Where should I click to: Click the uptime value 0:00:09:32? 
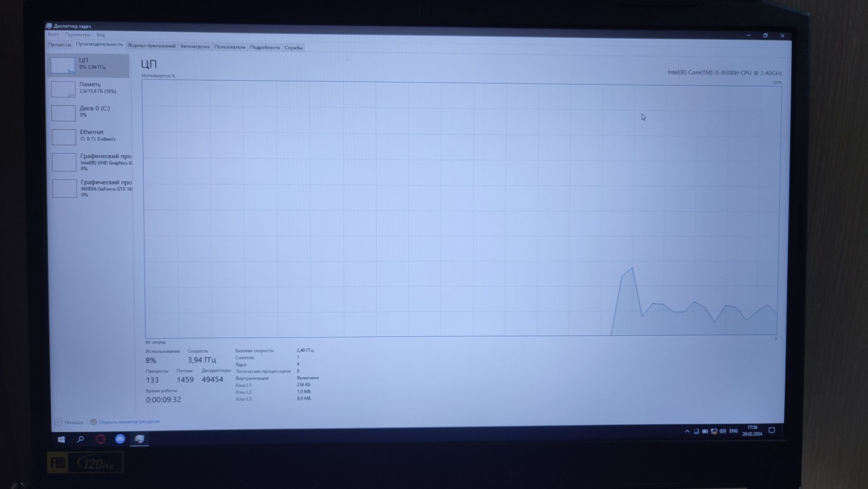164,400
